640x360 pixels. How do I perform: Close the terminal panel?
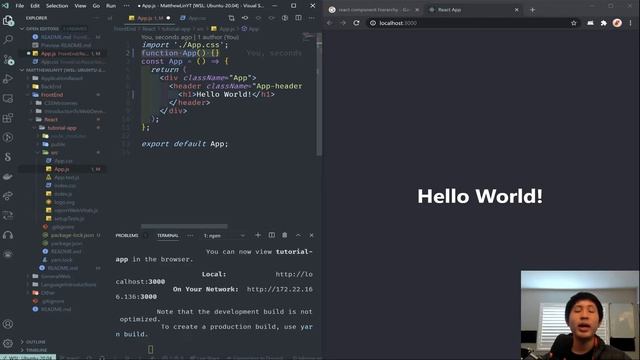click(311, 235)
